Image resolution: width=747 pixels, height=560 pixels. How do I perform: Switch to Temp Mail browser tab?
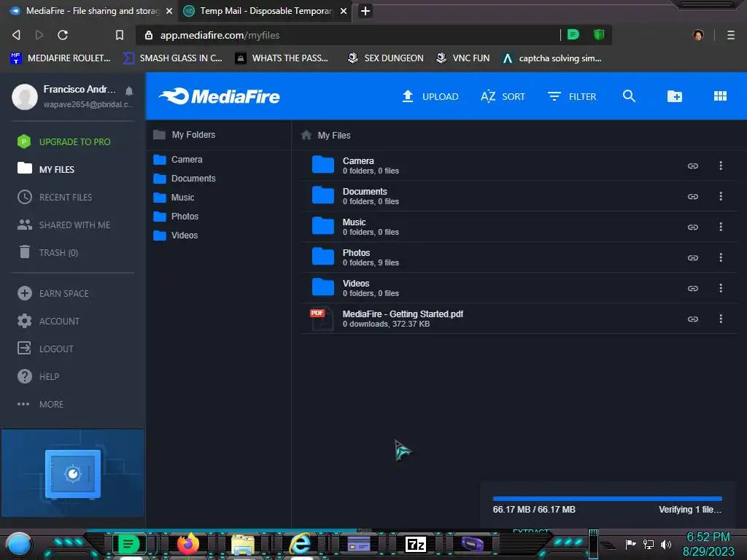click(265, 11)
